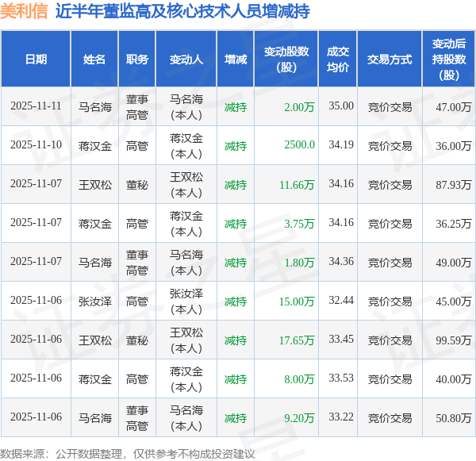Viewport: 476px width, 461px height.
Task: Click the 3.75万 share change value
Action: [299, 224]
